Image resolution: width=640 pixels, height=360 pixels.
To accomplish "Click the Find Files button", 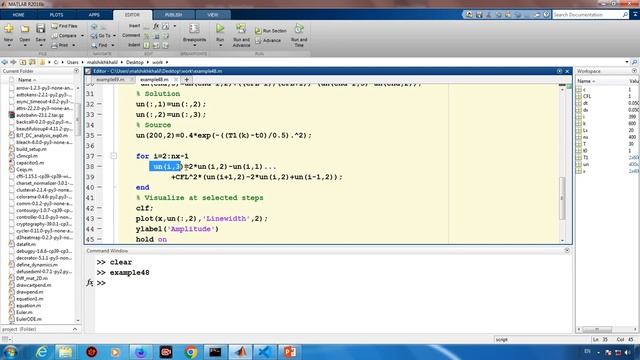I will [64, 26].
